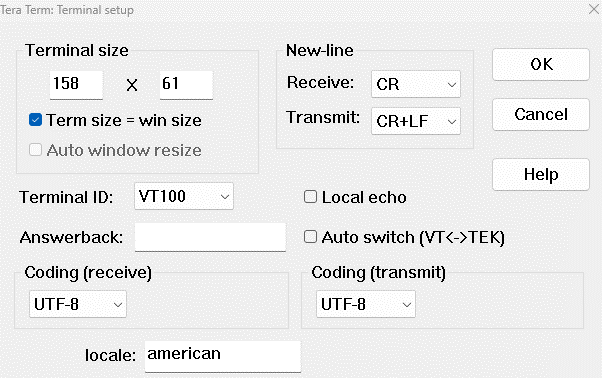
Task: Open Help for terminal setup
Action: tap(541, 174)
